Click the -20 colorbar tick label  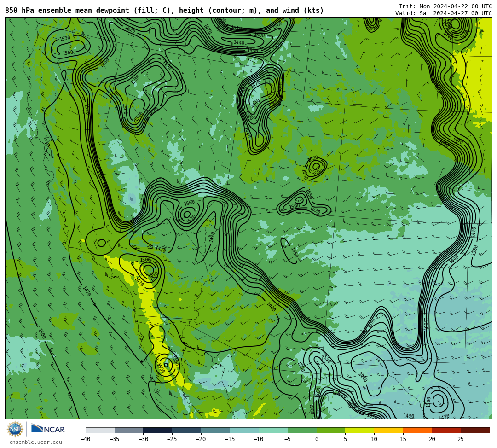[201, 439]
